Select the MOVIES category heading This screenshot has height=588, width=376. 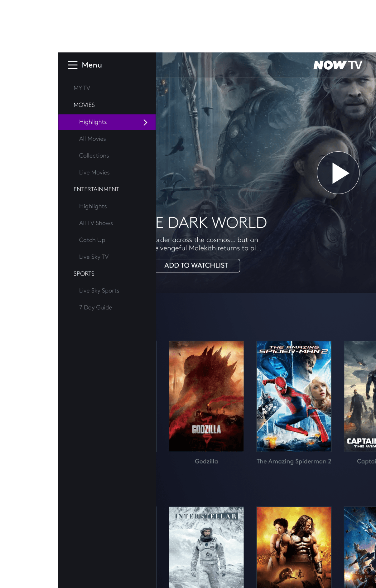pyautogui.click(x=84, y=105)
